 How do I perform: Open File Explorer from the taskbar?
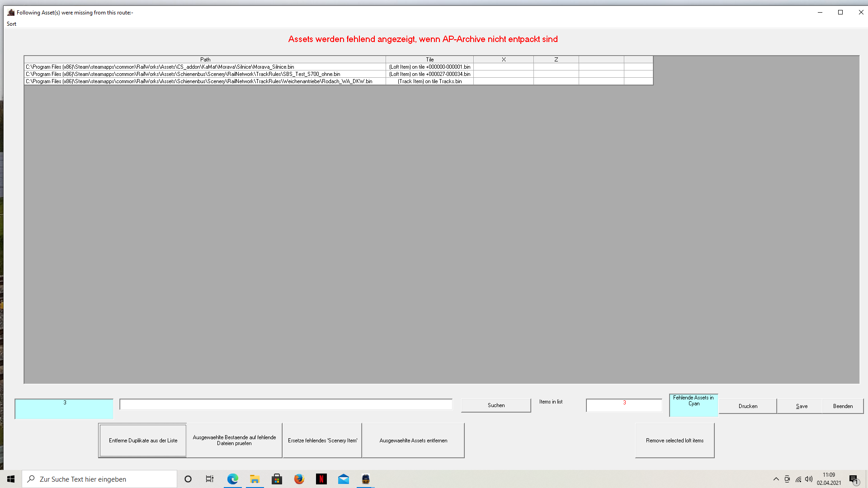(255, 479)
